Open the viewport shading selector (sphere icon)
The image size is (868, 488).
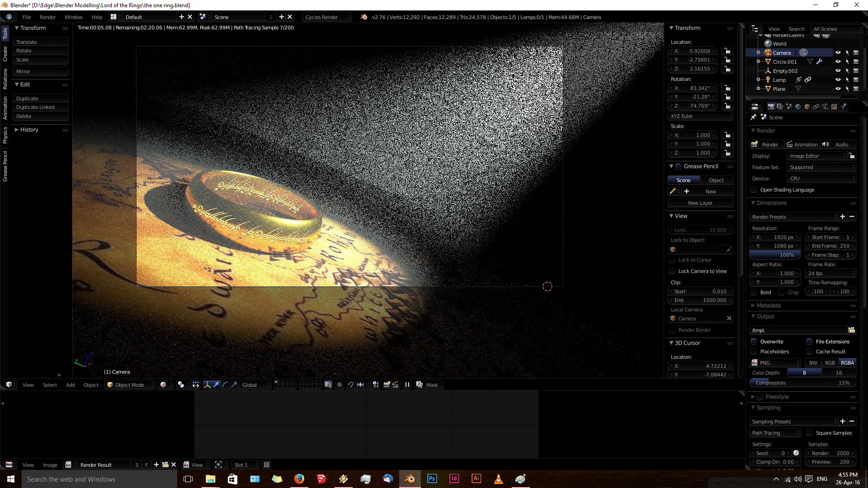click(164, 385)
